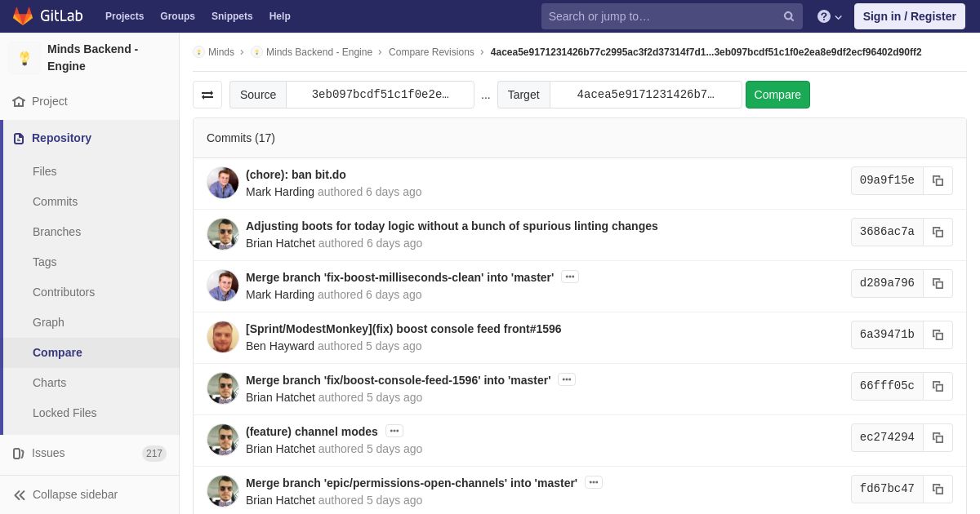Open commit '(feature) channel modes'

(x=312, y=432)
